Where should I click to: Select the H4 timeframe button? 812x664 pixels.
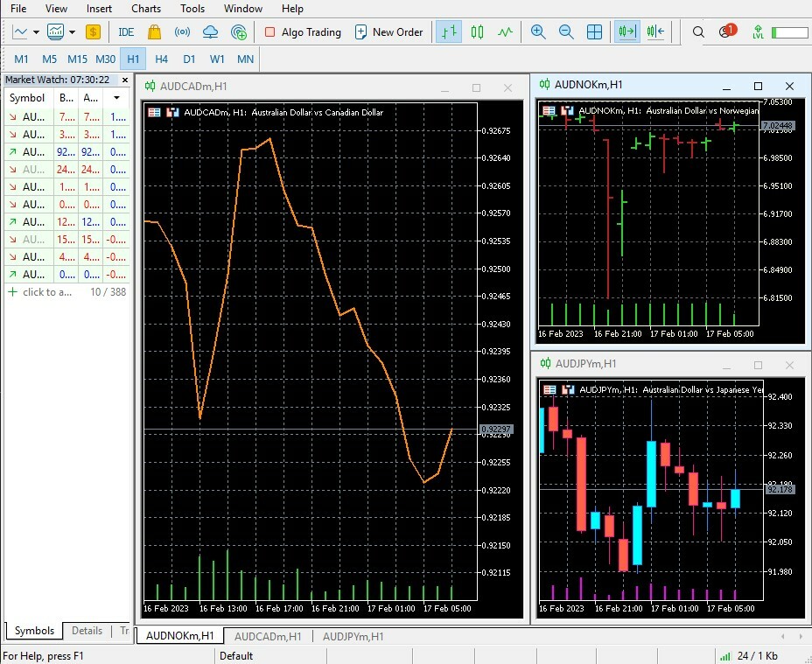pyautogui.click(x=161, y=59)
